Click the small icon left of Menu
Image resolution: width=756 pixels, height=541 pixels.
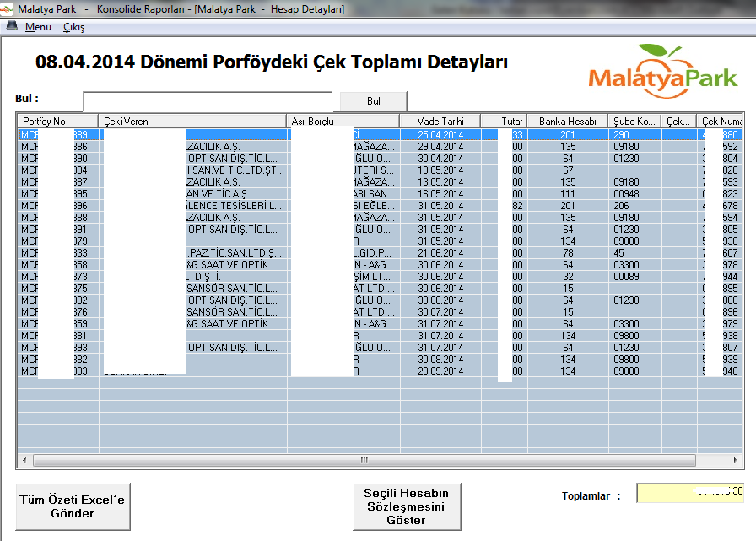point(12,26)
